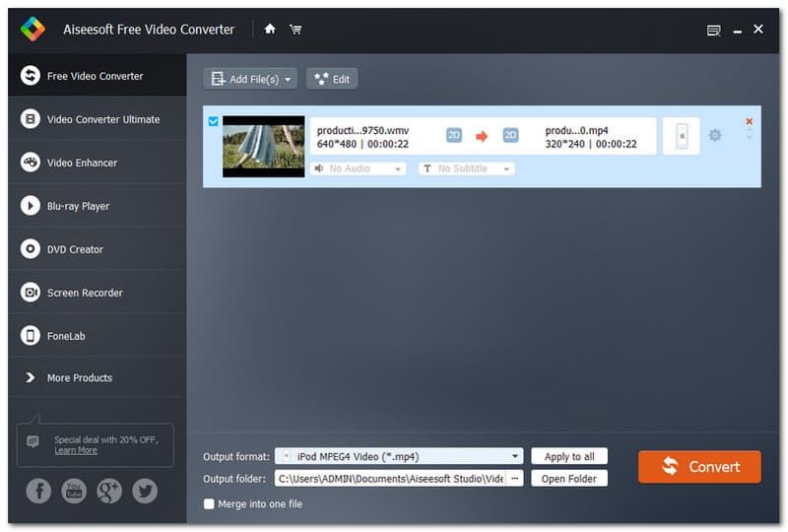Expand the No Audio dropdown
This screenshot has width=788, height=532.
359,168
